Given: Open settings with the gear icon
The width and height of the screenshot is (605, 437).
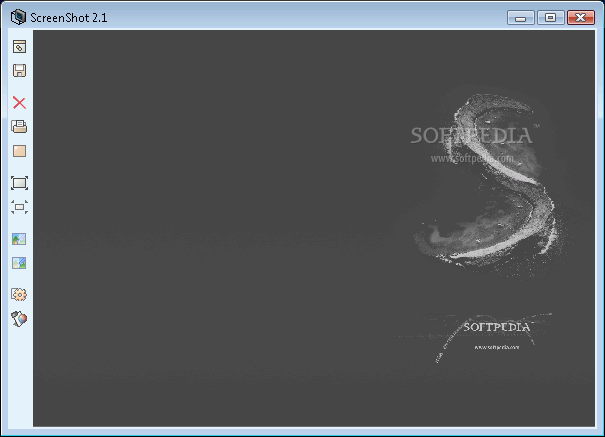Looking at the screenshot, I should coord(19,295).
